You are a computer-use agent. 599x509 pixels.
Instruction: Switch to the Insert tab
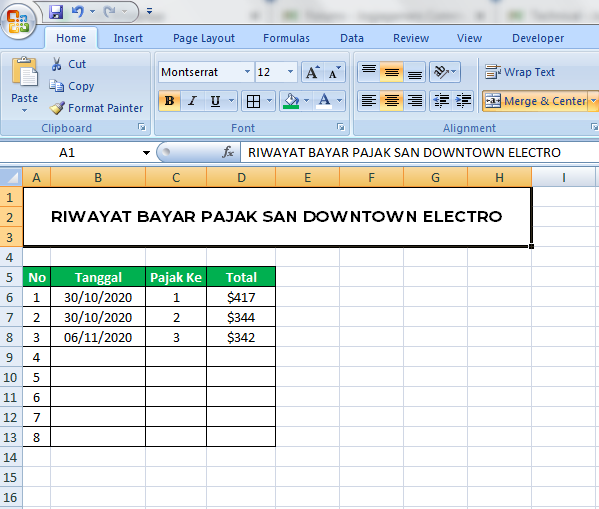[x=128, y=38]
